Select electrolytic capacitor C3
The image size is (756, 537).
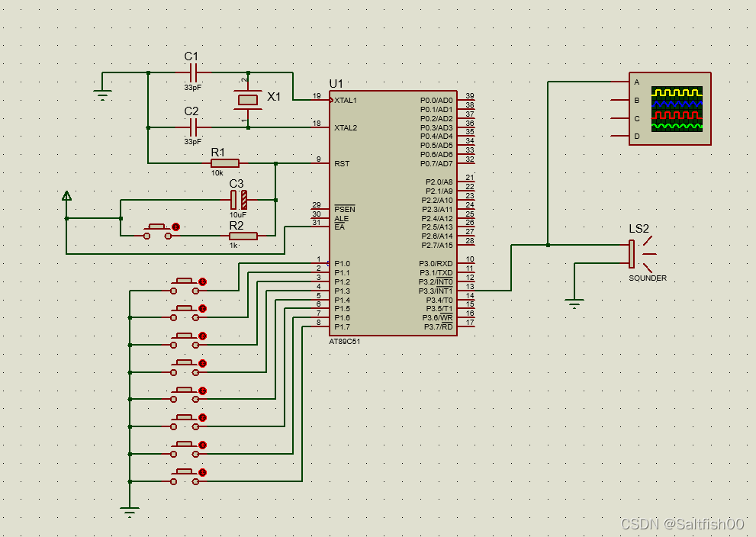[x=239, y=200]
